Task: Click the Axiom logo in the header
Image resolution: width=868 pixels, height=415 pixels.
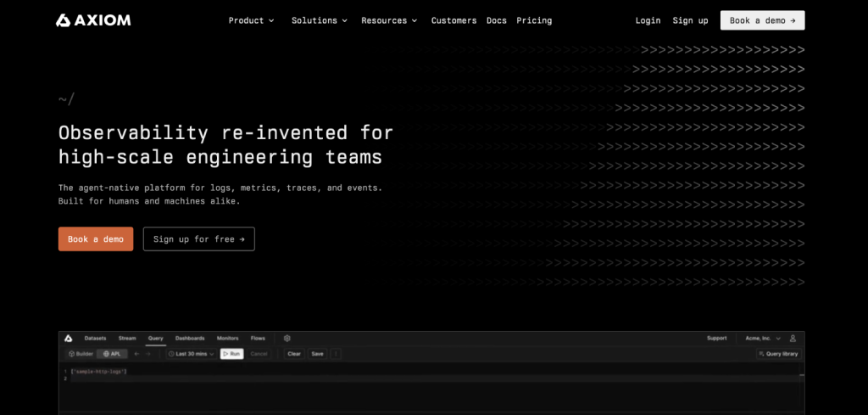Action: [x=93, y=20]
